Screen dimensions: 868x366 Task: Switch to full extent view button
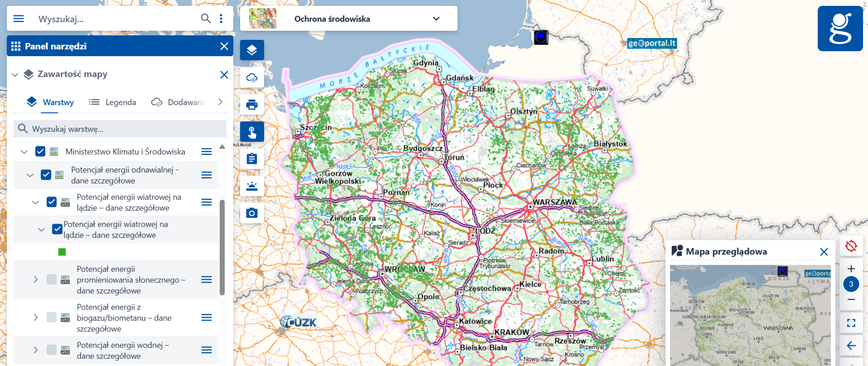pyautogui.click(x=851, y=323)
